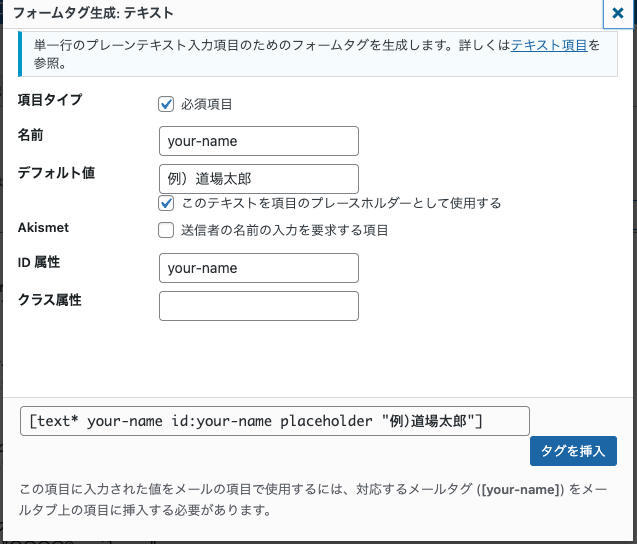Click the 送信者の名前の入力を要求する項目 label text
The width and height of the screenshot is (637, 544).
(x=284, y=230)
